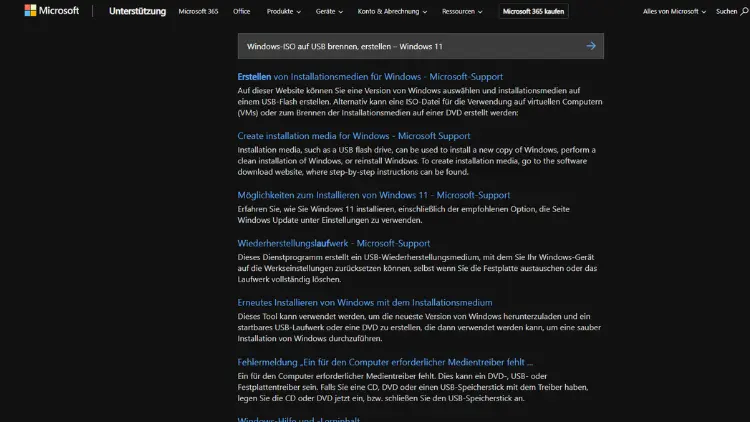Open the 'Fehlermeldung Ein für den Computer' result
The width and height of the screenshot is (750, 422).
(x=385, y=362)
